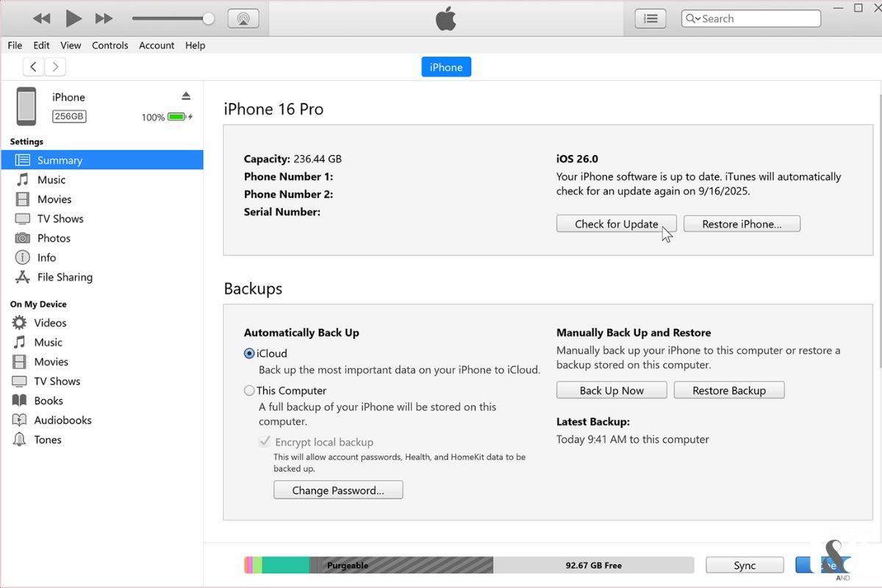Select the Music section under Settings
This screenshot has width=882, height=588.
pyautogui.click(x=51, y=179)
